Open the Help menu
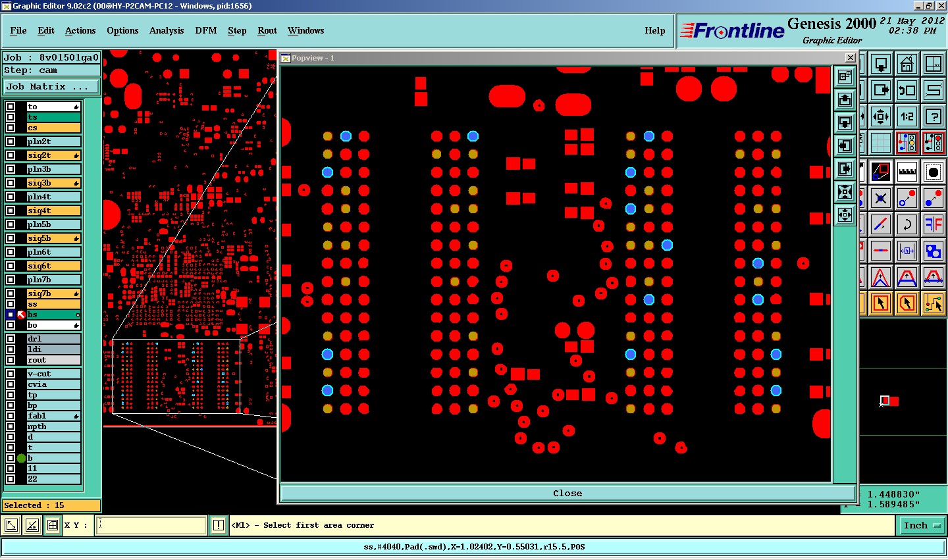This screenshot has width=948, height=560. 655,30
